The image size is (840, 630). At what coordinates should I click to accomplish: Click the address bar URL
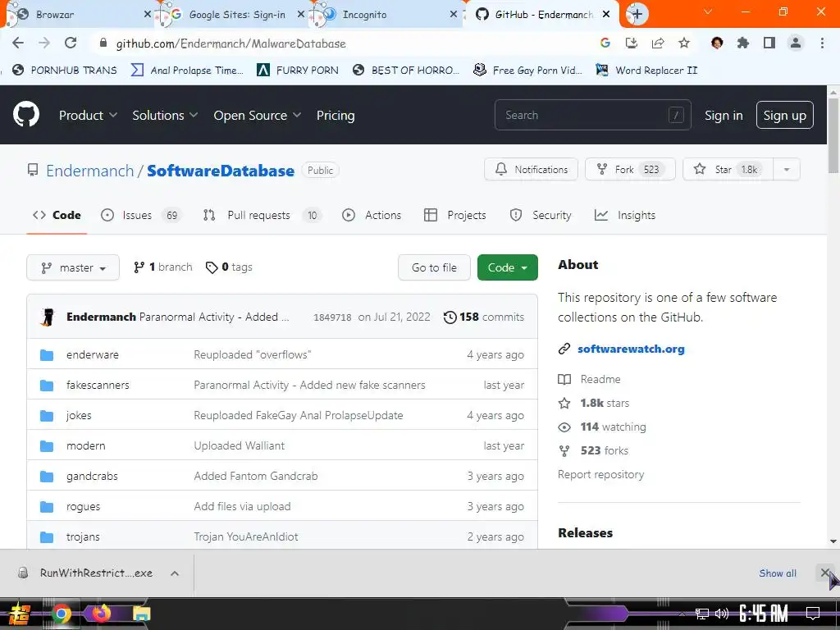tap(231, 43)
